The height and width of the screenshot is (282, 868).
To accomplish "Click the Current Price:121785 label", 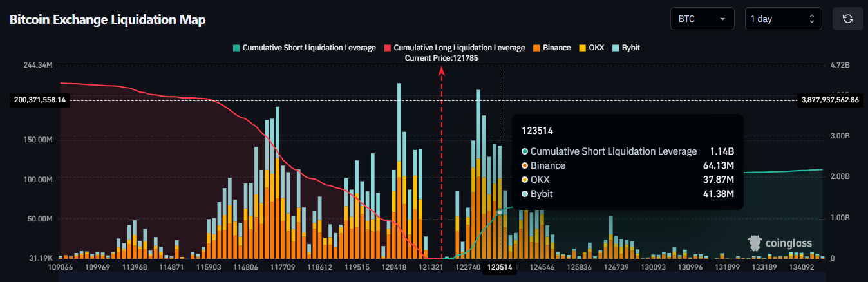I will tap(441, 58).
